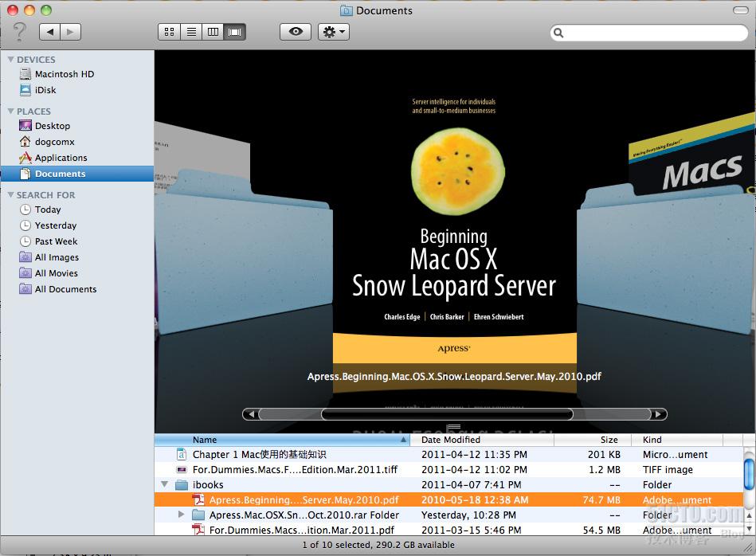Click the rar Folder's folder icon
Screen dimensions: 756x556
[198, 515]
